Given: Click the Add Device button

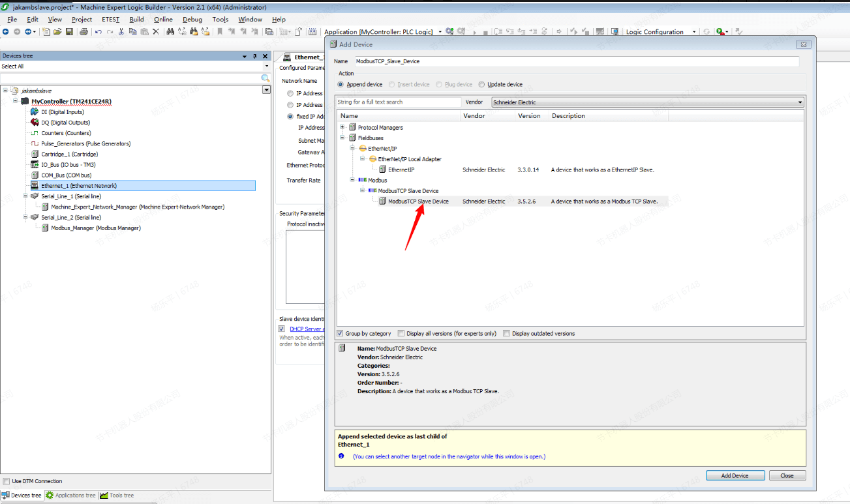Looking at the screenshot, I should [735, 476].
